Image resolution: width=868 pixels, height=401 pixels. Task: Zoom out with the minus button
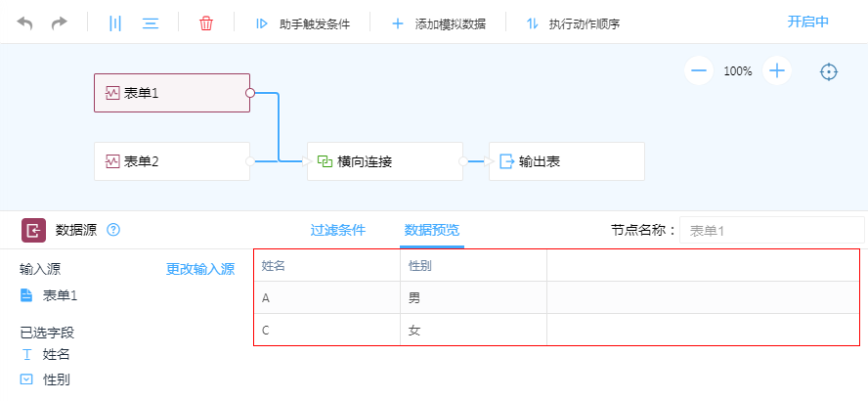pyautogui.click(x=698, y=70)
